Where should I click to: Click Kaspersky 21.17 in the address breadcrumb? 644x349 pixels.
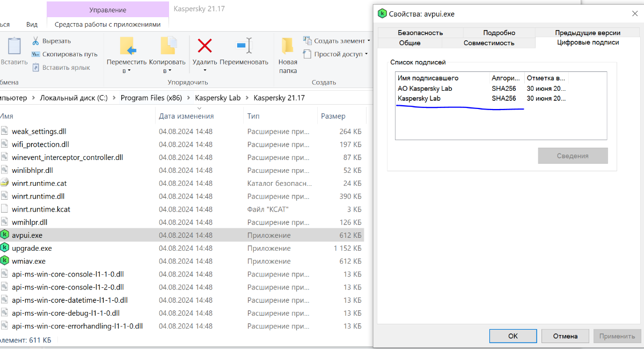[279, 98]
